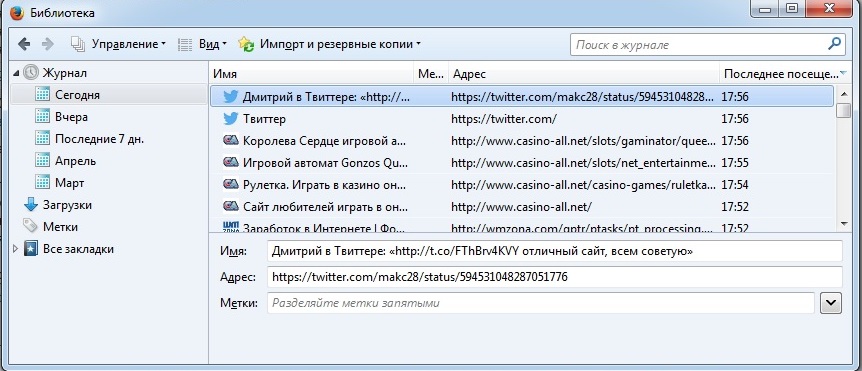This screenshot has width=862, height=371.
Task: Select Последние 7 дн. history folder
Action: 89,139
